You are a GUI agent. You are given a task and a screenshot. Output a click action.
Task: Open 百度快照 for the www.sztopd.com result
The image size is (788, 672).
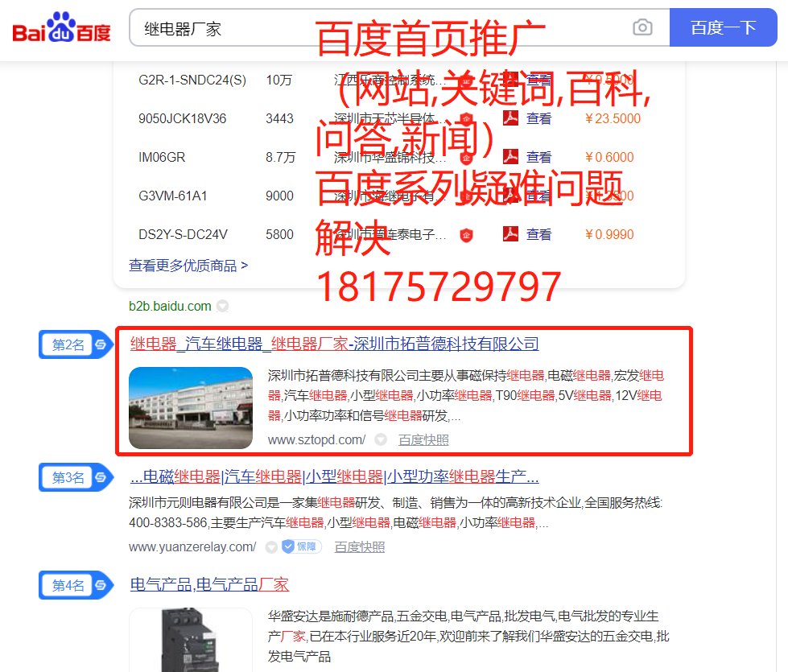pos(423,440)
